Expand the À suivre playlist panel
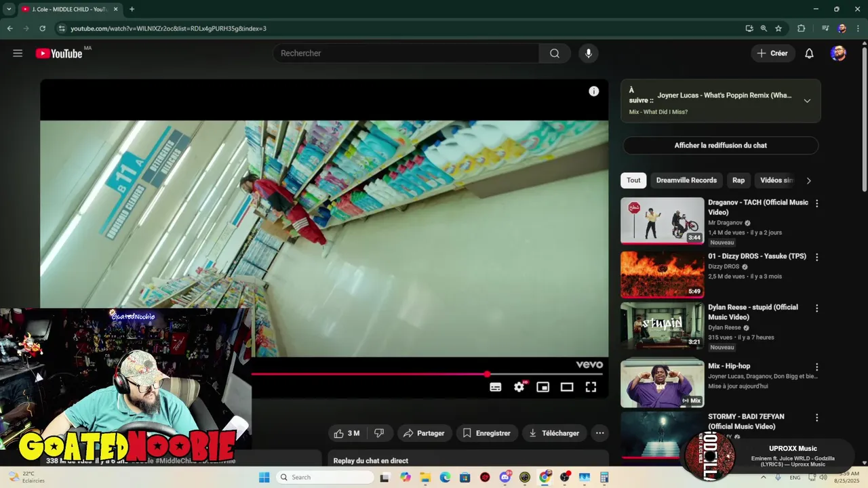 [807, 101]
